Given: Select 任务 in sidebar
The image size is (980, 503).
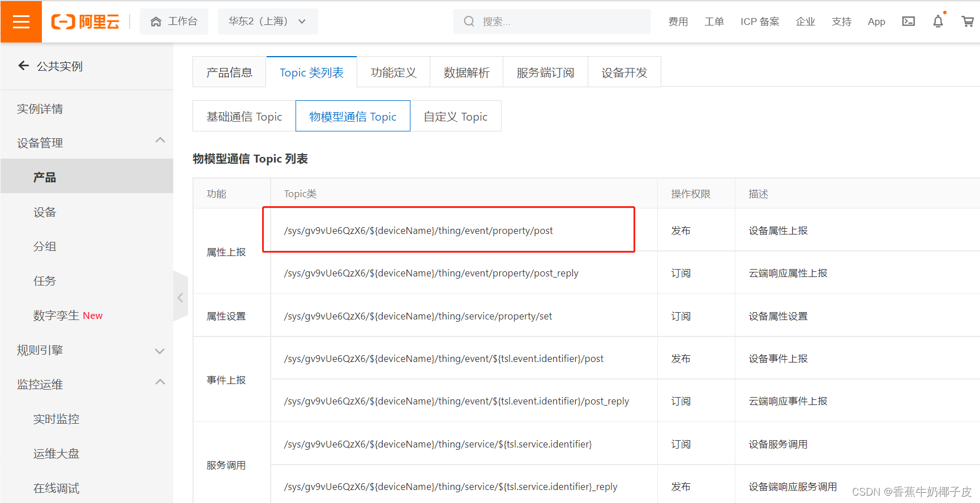Looking at the screenshot, I should [45, 281].
